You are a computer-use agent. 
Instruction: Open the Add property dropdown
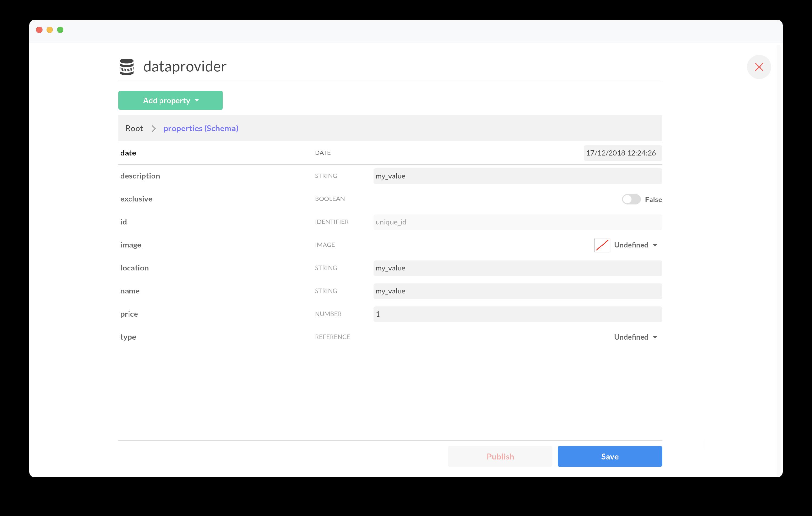pyautogui.click(x=170, y=100)
